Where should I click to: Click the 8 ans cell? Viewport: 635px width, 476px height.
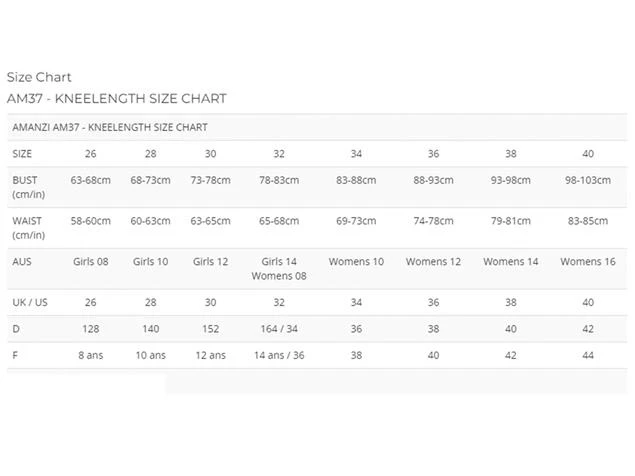[90, 355]
